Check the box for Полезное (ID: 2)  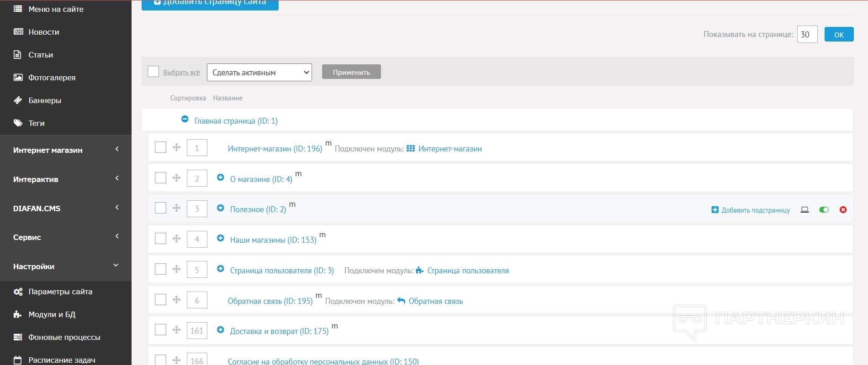pos(160,208)
